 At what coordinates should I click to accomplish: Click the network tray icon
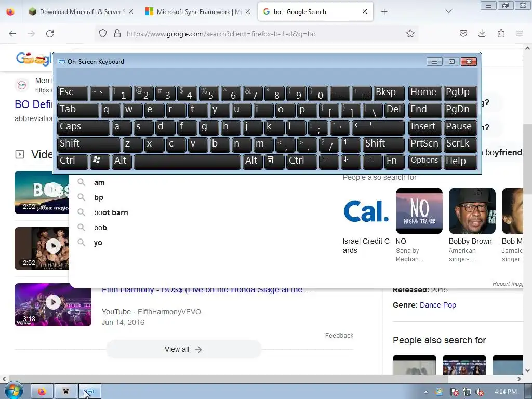tap(467, 392)
